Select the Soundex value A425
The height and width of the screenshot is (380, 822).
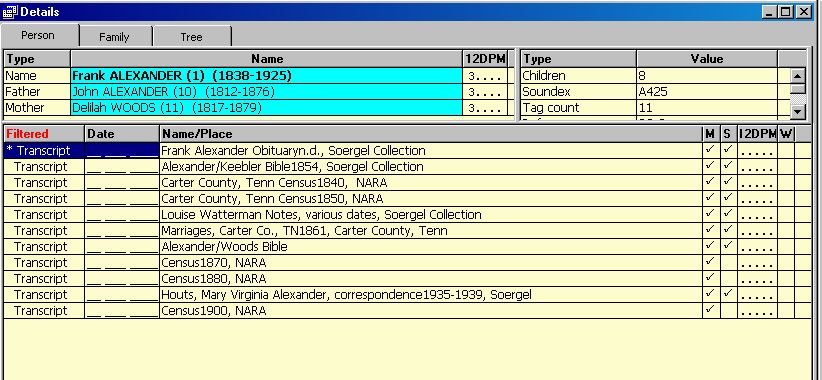coord(707,92)
